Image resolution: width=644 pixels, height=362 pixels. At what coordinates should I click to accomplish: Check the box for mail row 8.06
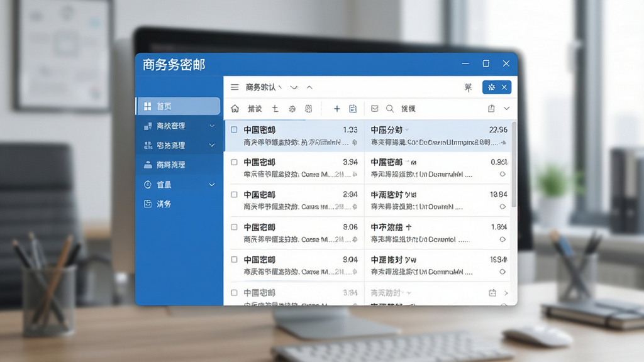pyautogui.click(x=234, y=227)
